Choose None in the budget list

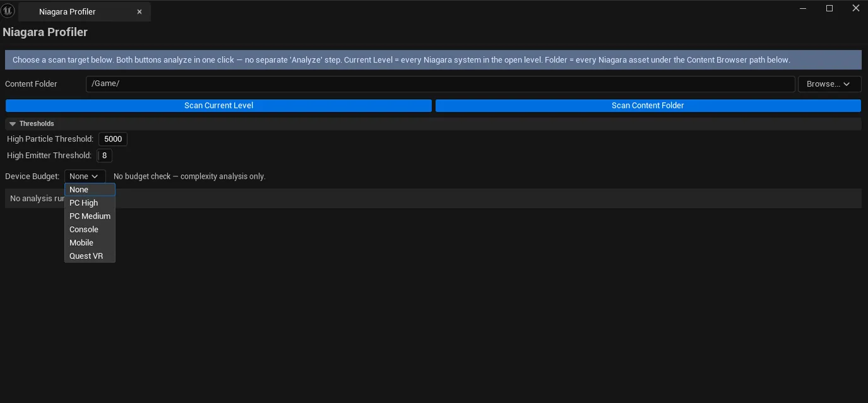(90, 189)
